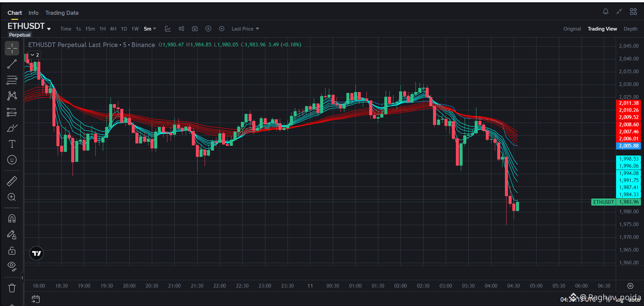
Task: Click the closing price C1,983.96 value
Action: coord(253,45)
